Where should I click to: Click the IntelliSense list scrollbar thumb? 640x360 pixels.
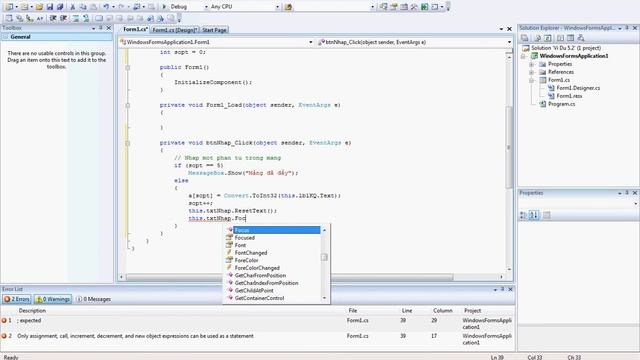coord(324,257)
